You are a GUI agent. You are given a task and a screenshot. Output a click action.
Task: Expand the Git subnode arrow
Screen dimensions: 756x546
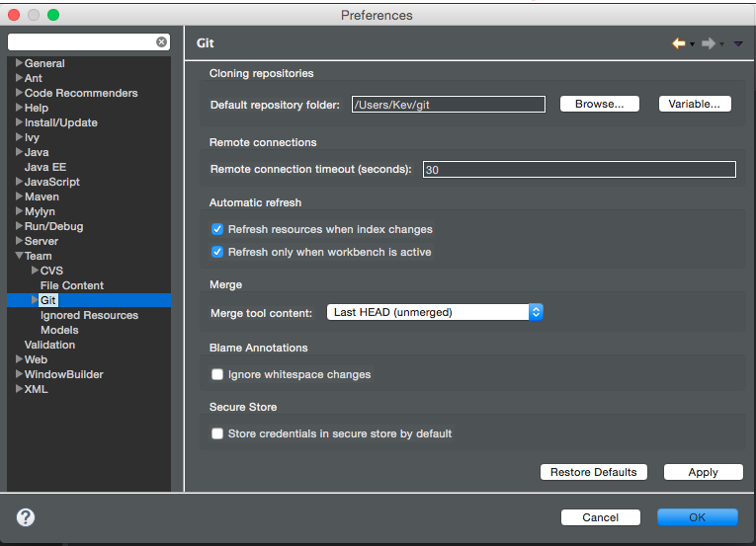tap(35, 300)
